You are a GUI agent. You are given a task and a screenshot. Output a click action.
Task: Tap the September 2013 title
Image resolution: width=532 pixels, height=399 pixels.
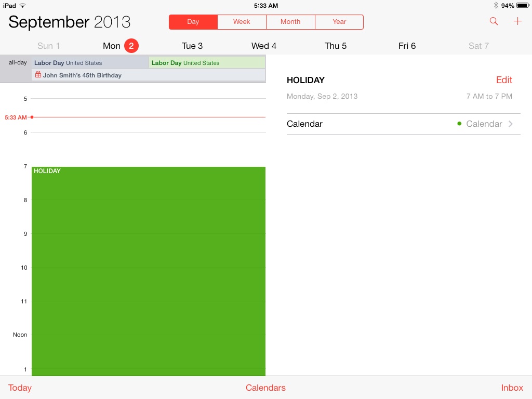[x=69, y=22]
